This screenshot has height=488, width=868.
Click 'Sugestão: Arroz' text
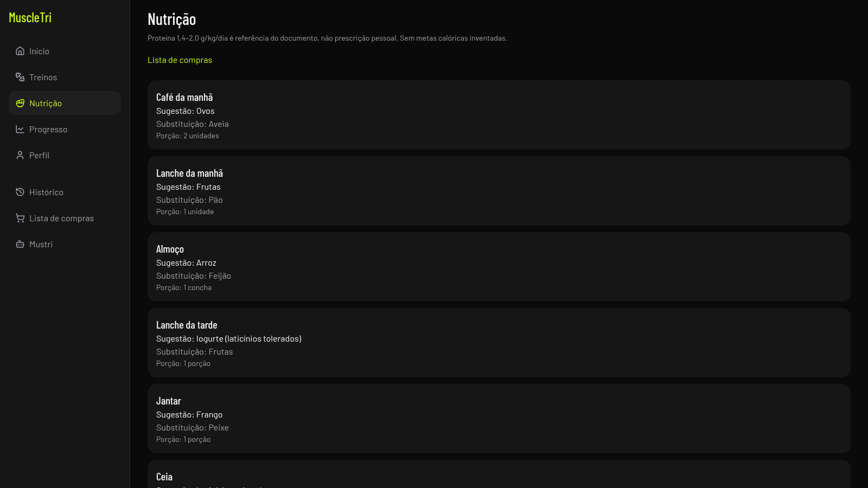[186, 262]
